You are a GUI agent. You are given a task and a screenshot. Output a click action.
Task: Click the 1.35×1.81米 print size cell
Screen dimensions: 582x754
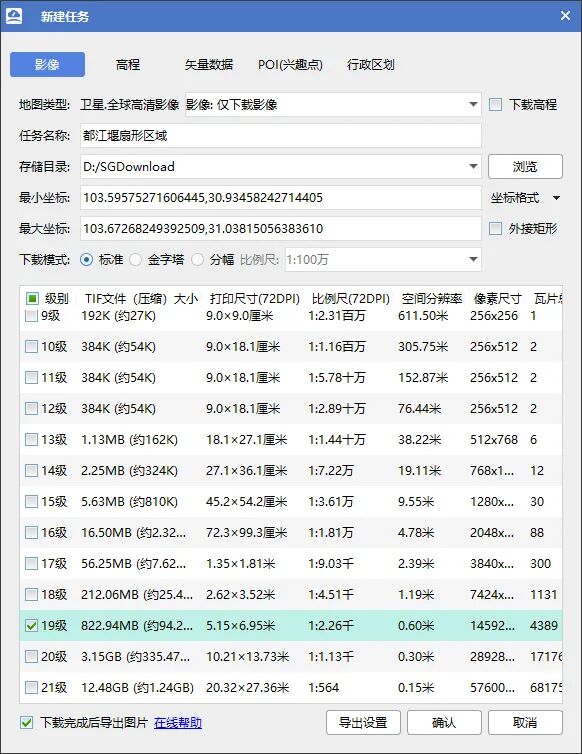click(240, 564)
